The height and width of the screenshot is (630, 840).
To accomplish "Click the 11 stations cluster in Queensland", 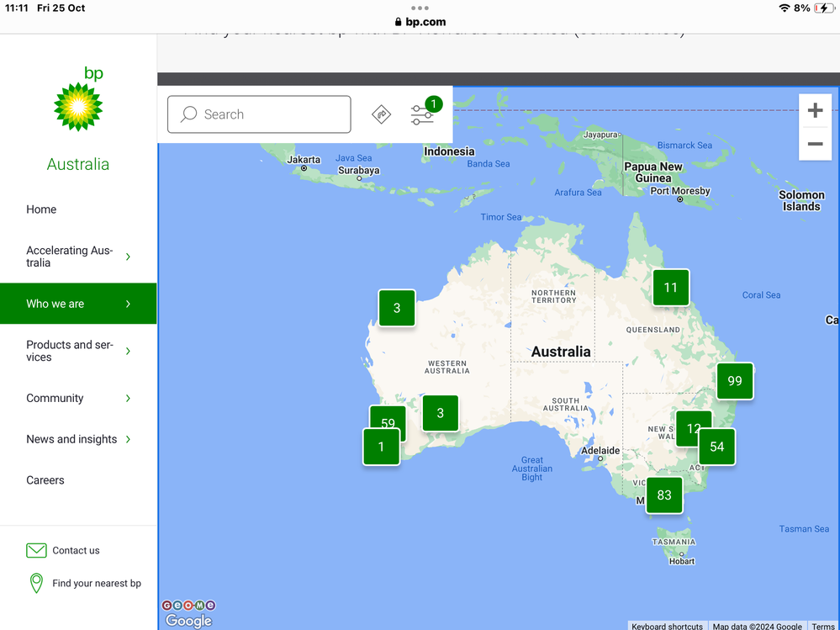I will coord(670,288).
